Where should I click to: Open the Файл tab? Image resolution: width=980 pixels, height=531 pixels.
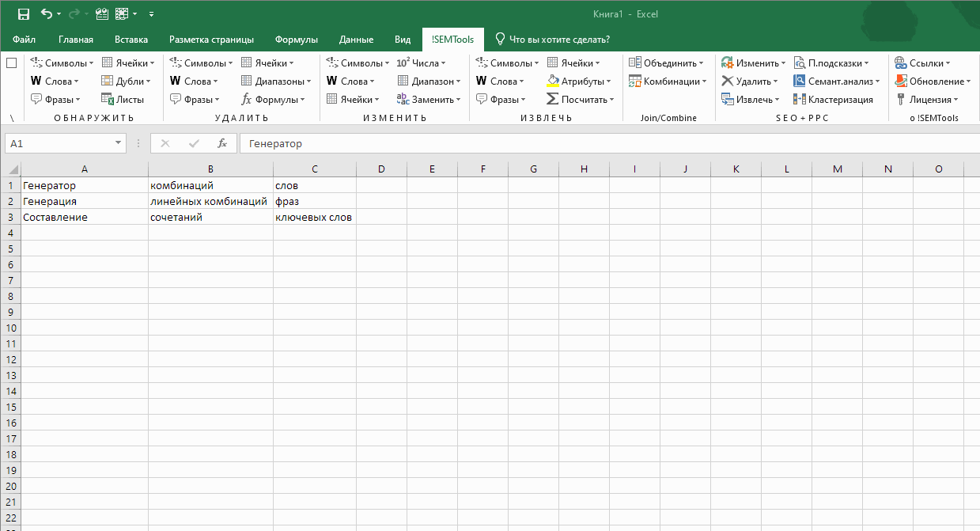click(24, 40)
